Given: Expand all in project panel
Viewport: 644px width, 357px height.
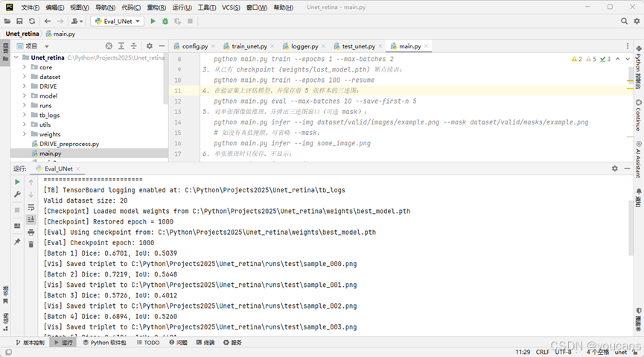Looking at the screenshot, I should [121, 46].
